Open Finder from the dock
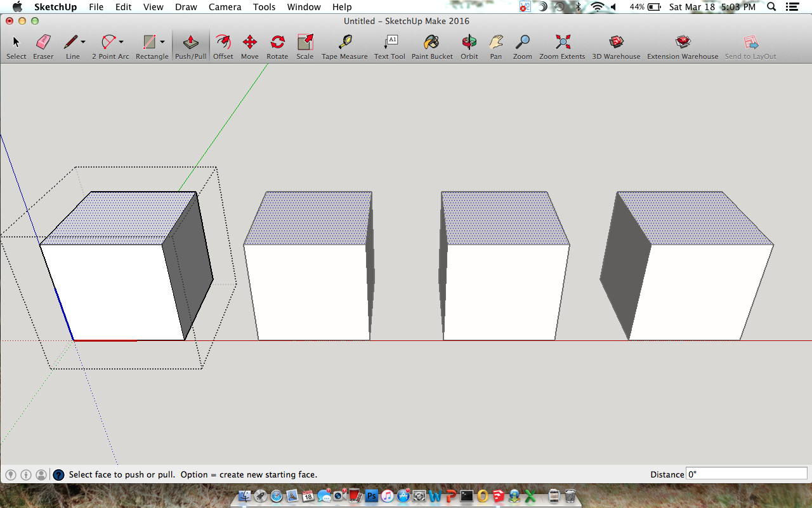Image resolution: width=812 pixels, height=508 pixels. pos(244,496)
